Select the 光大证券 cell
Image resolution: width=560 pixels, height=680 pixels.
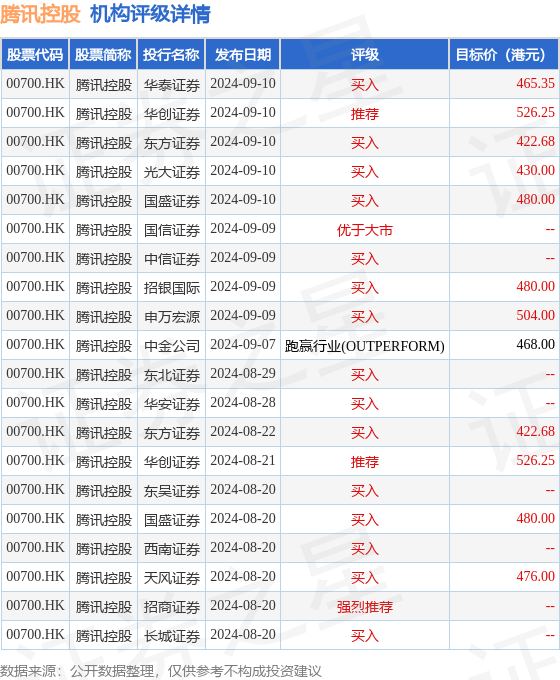click(172, 171)
